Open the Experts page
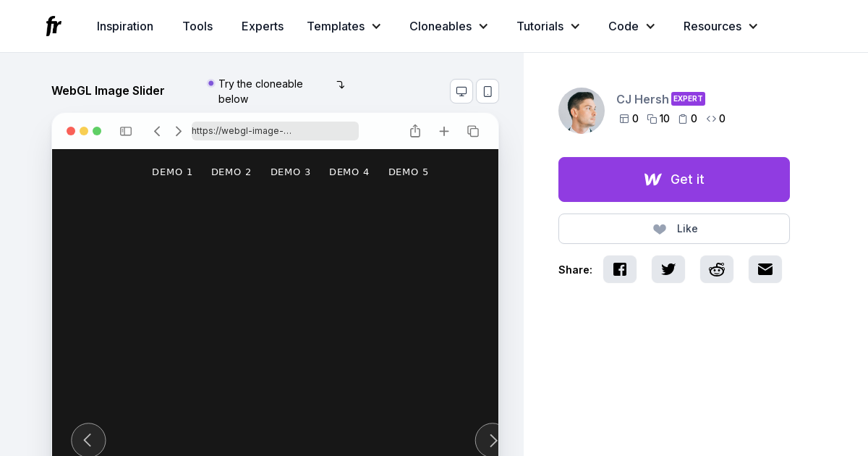 [263, 26]
